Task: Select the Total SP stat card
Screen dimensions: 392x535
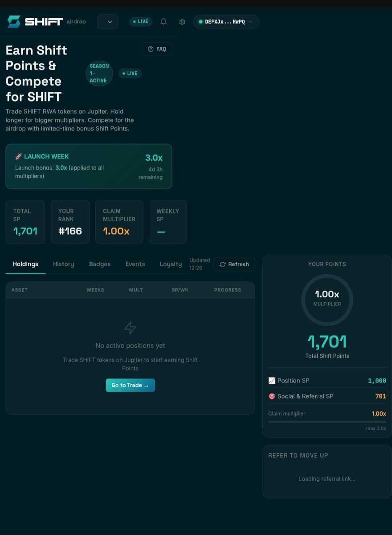Action: [25, 222]
